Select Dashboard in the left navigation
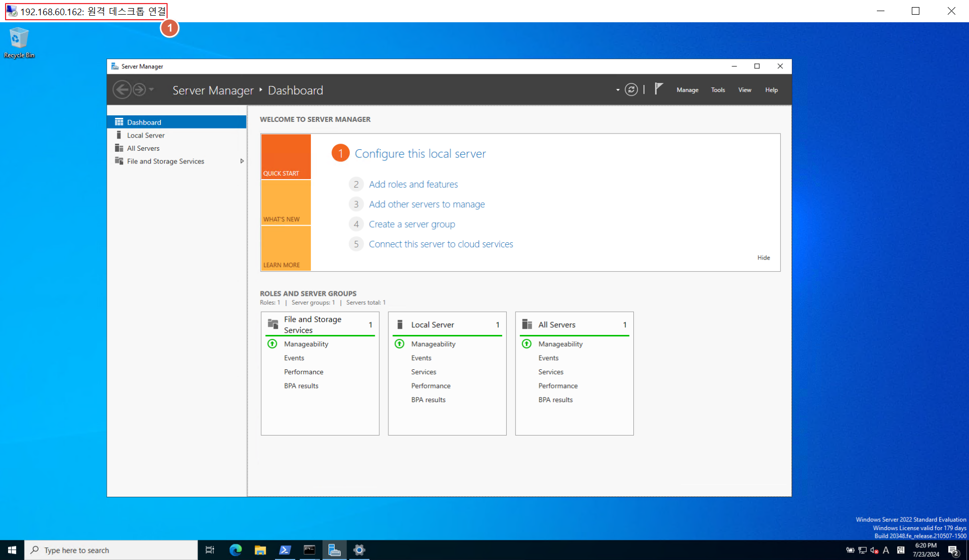The height and width of the screenshot is (560, 969). coord(177,122)
